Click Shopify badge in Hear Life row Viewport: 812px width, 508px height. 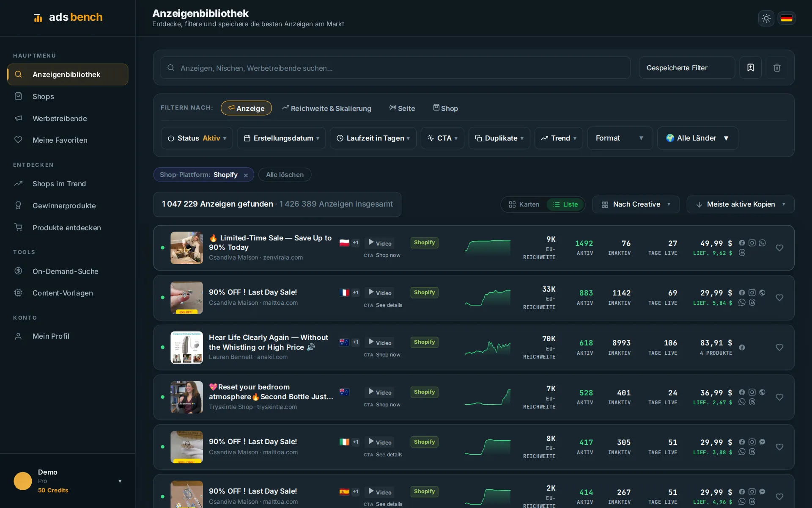pyautogui.click(x=424, y=342)
